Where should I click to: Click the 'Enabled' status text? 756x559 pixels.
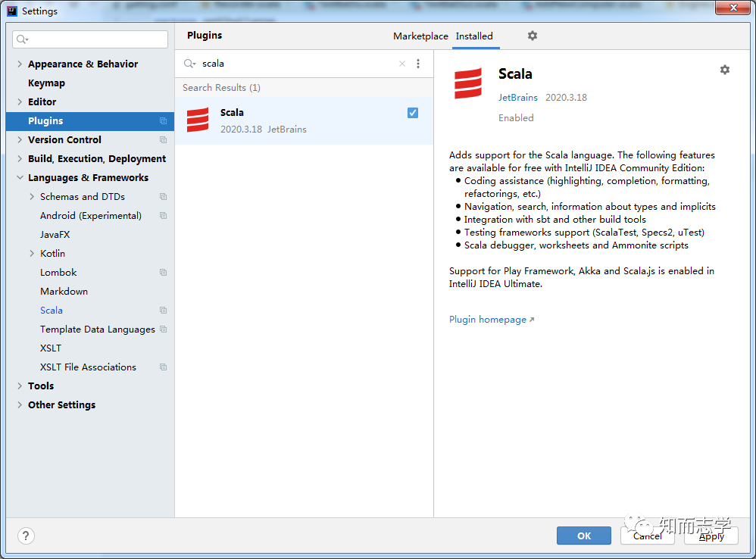516,118
